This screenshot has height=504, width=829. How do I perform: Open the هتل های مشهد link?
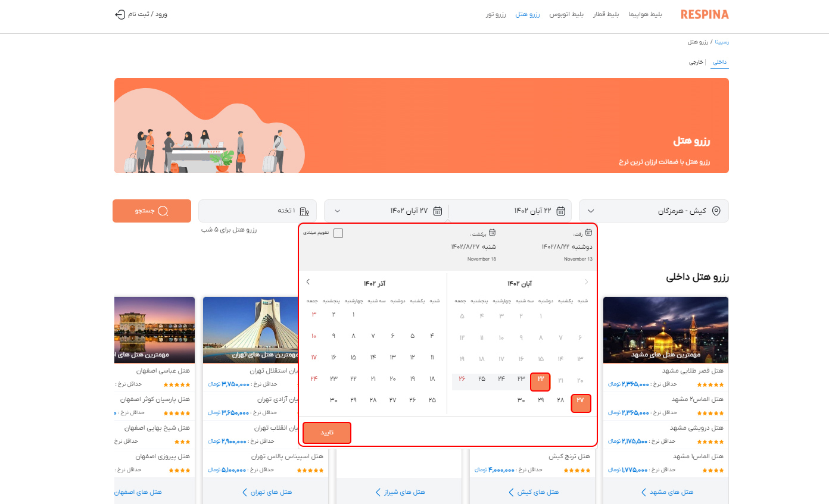click(x=671, y=492)
